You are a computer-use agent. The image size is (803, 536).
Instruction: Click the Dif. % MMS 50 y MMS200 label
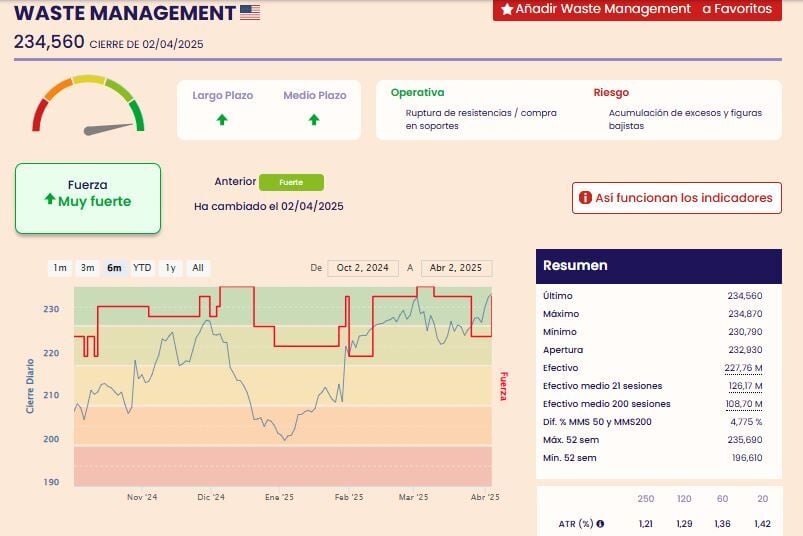597,422
